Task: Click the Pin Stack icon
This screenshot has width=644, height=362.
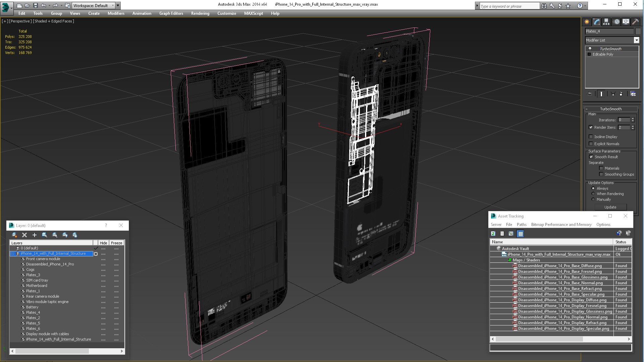Action: [590, 94]
